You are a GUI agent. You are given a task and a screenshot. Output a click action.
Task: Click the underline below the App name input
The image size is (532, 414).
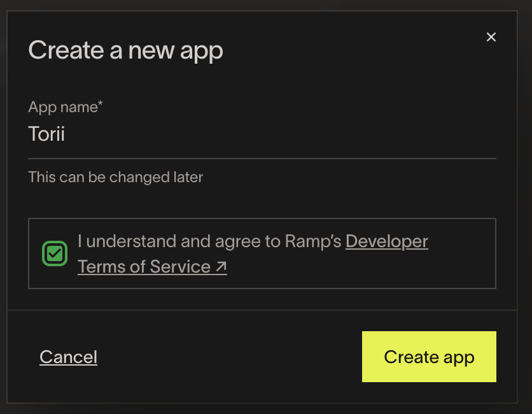tap(262, 158)
